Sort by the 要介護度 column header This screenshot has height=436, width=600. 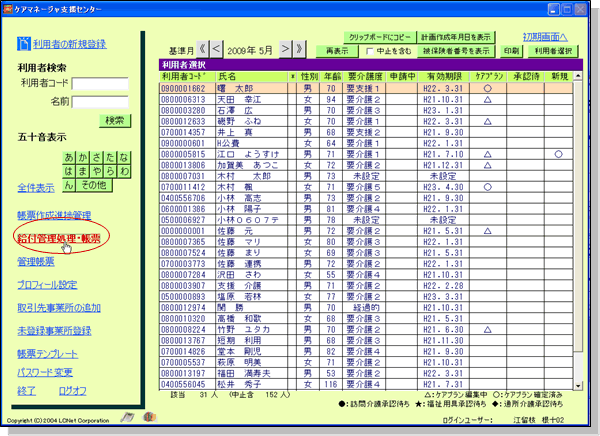(365, 77)
